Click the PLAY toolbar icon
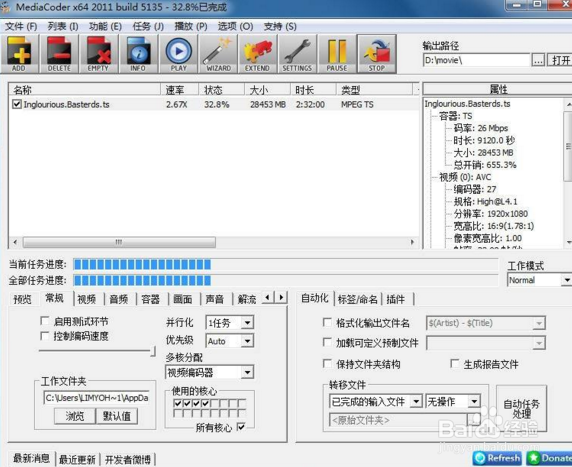This screenshot has width=572, height=467. pyautogui.click(x=178, y=54)
